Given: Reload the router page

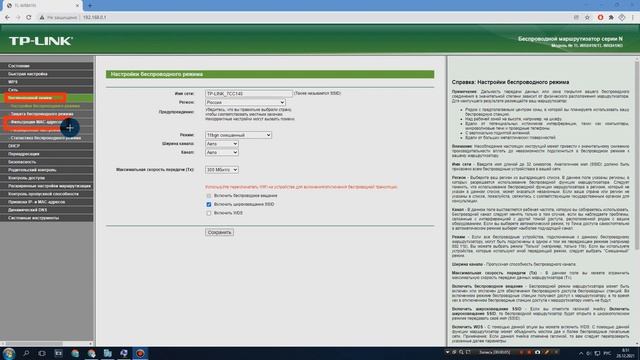Looking at the screenshot, I should point(29,18).
